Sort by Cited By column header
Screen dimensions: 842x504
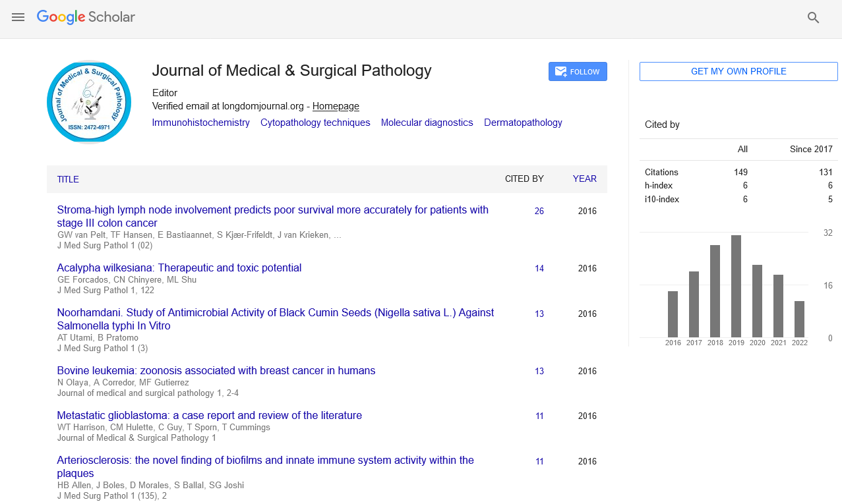(524, 179)
